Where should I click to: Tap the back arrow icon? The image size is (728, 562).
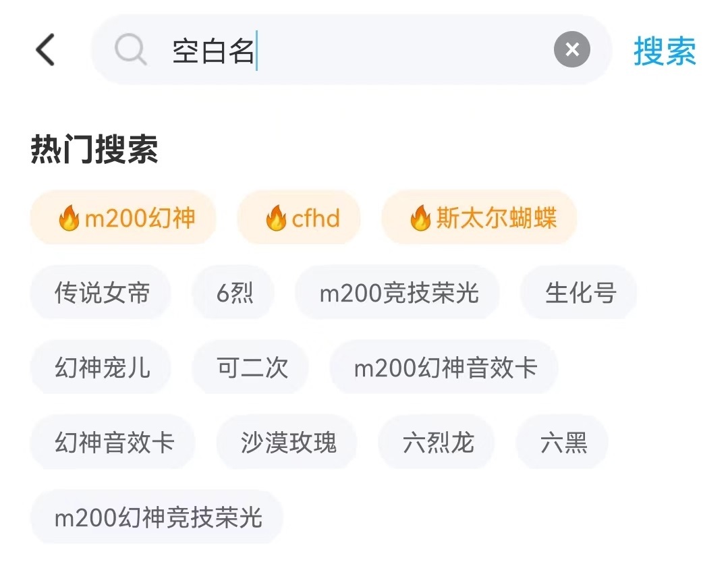point(45,51)
